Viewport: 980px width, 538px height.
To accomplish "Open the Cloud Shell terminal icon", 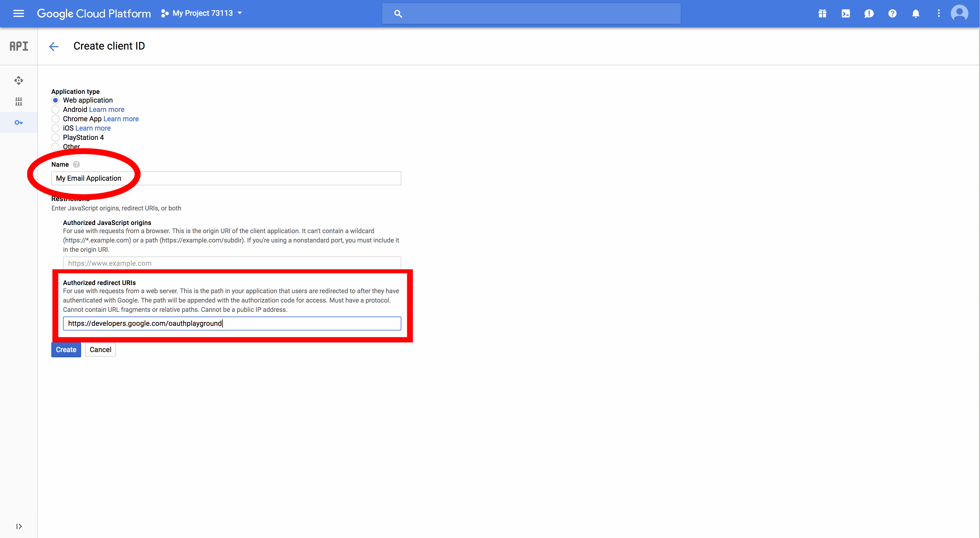I will click(846, 13).
